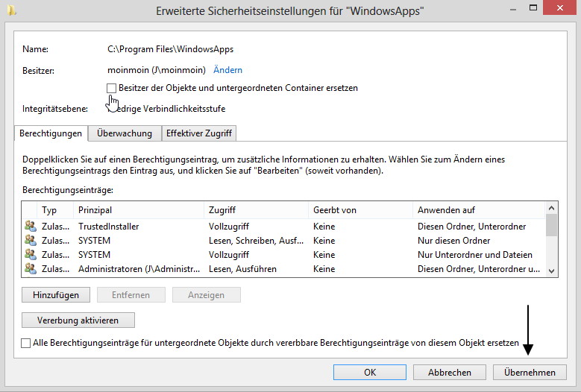Open the Überwachung tab

coord(125,133)
